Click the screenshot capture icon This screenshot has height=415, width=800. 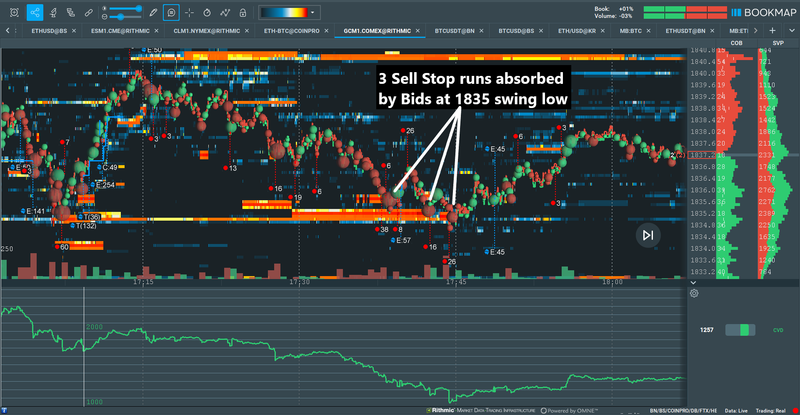[x=14, y=12]
